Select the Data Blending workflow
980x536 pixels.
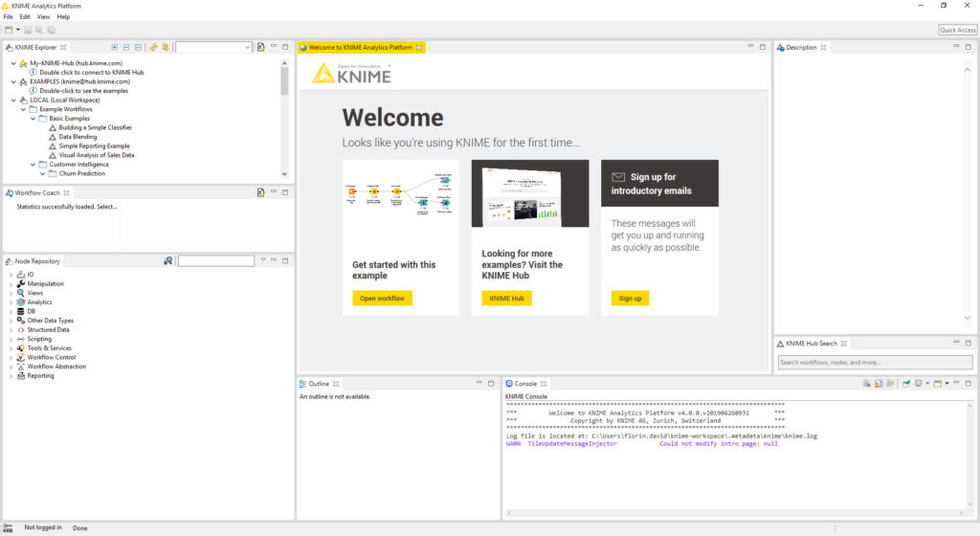tap(78, 137)
